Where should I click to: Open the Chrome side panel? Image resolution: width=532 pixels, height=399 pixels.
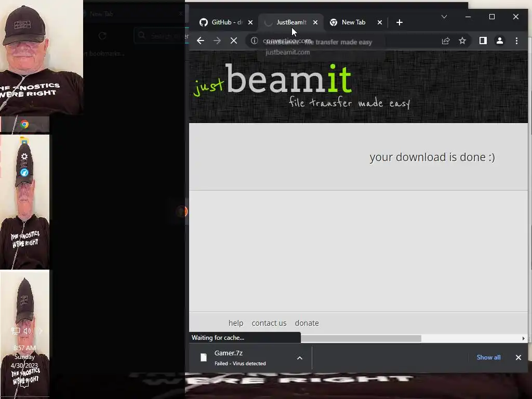coord(483,41)
